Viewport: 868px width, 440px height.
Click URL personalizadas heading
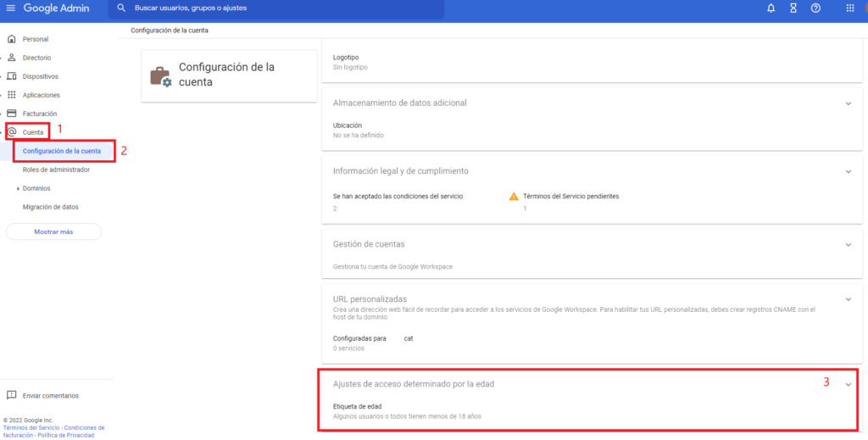370,299
